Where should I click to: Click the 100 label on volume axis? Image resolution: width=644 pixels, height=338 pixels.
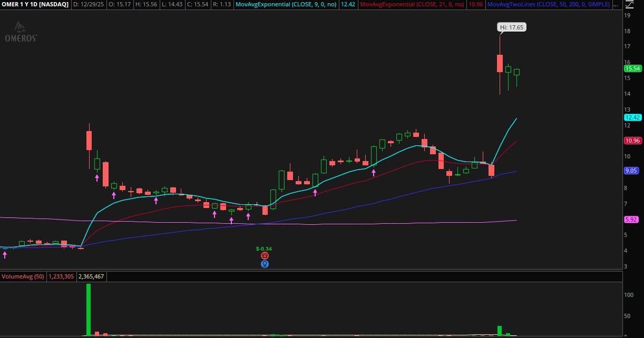[x=629, y=296]
